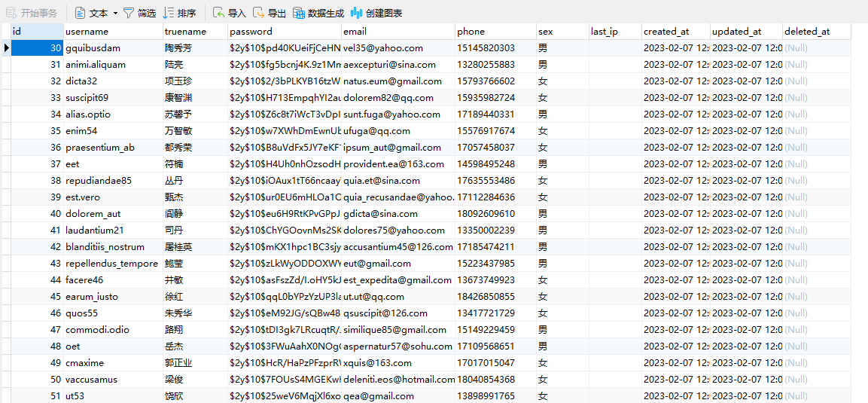Click the email column header
The height and width of the screenshot is (403, 868).
(398, 32)
